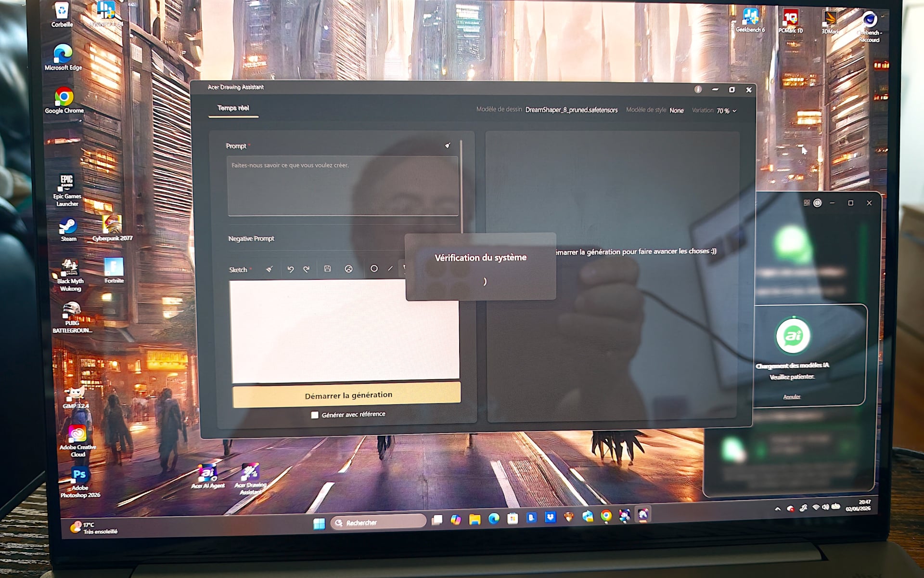Open PUBG BATTLEGROUNDS shortcut

click(72, 317)
